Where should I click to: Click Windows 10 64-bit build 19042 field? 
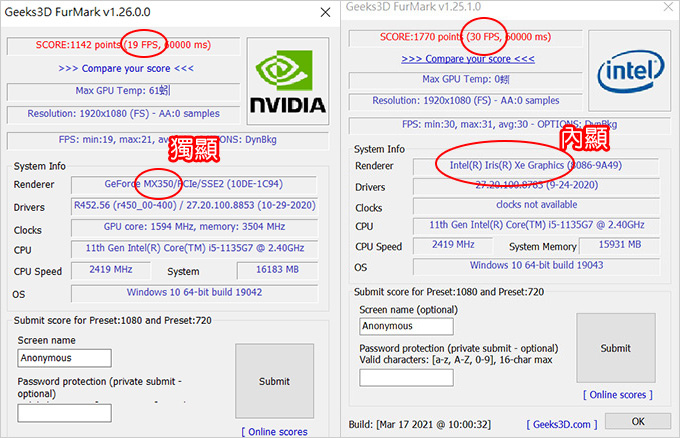(x=194, y=293)
